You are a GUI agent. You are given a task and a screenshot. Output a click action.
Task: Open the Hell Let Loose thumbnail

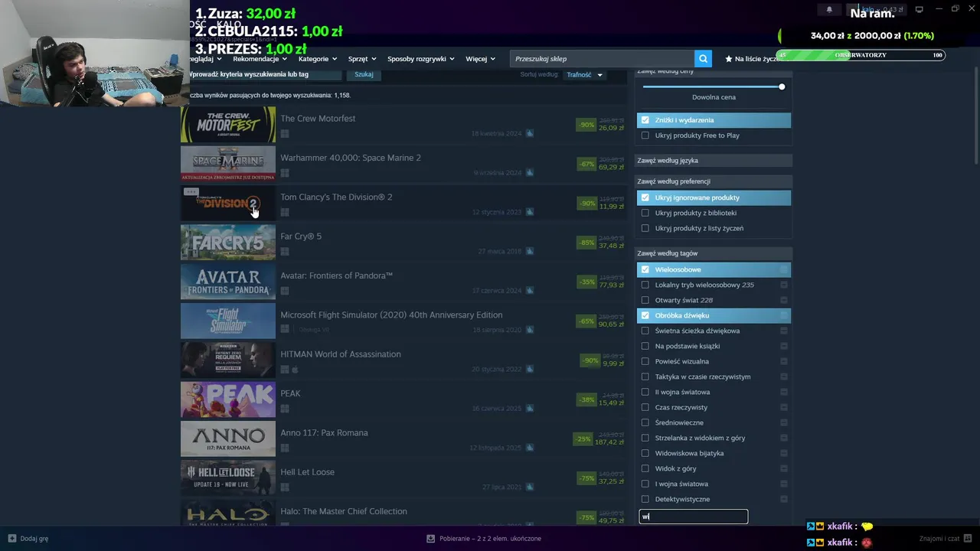click(228, 478)
